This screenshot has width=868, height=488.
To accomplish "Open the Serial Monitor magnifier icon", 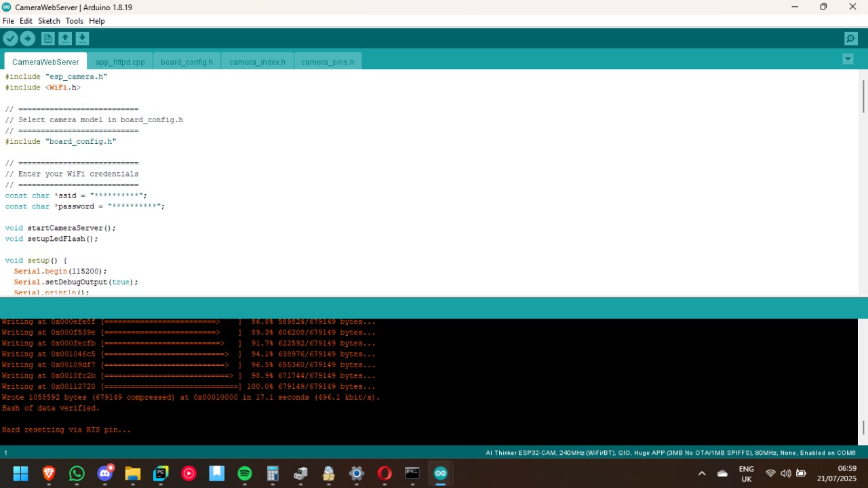I will pyautogui.click(x=851, y=39).
